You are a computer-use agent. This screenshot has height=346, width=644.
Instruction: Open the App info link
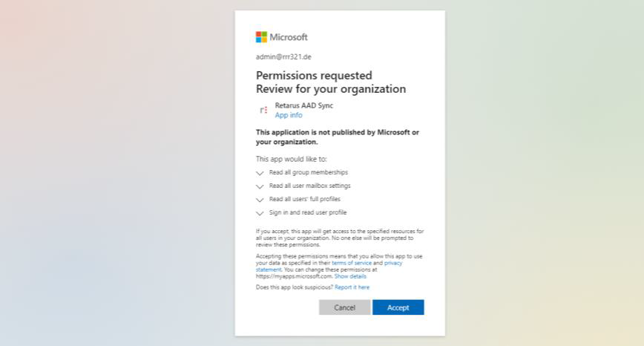289,115
